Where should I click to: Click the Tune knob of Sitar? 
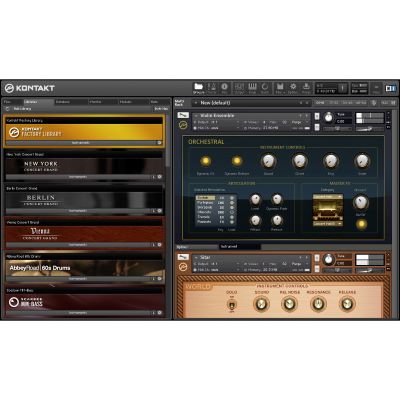click(329, 259)
